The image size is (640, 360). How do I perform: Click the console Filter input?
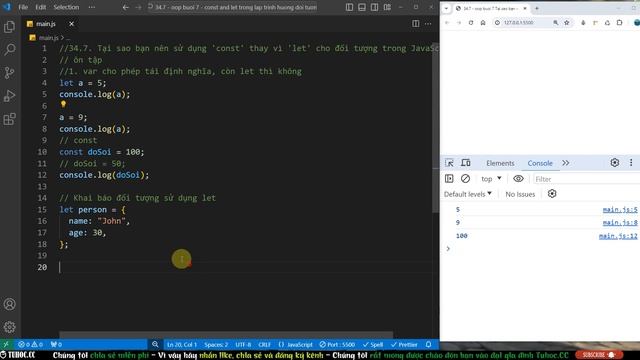click(x=586, y=179)
